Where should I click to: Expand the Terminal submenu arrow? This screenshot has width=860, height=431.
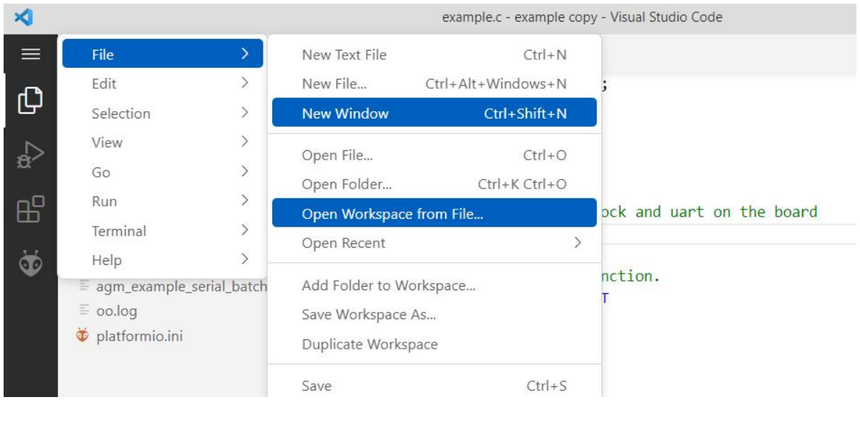coord(245,230)
